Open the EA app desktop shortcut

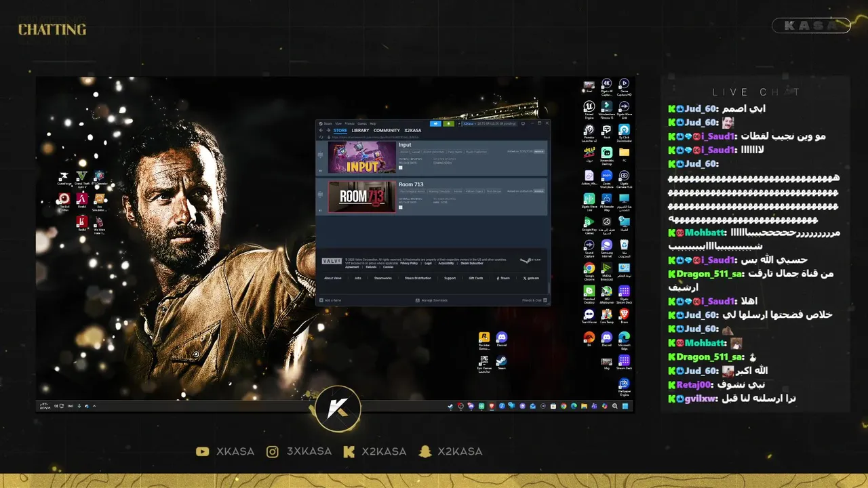pyautogui.click(x=589, y=339)
